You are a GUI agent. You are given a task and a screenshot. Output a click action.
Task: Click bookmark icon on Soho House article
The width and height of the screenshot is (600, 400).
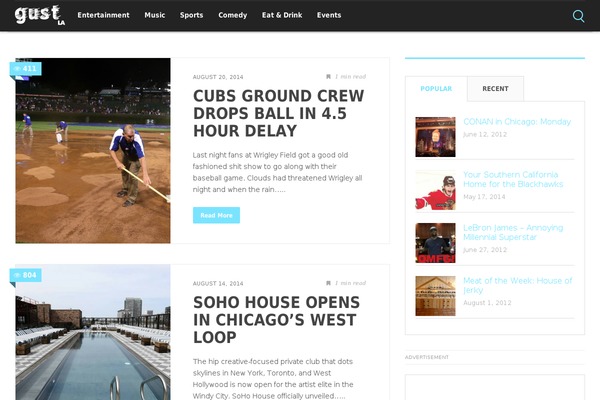(x=328, y=283)
